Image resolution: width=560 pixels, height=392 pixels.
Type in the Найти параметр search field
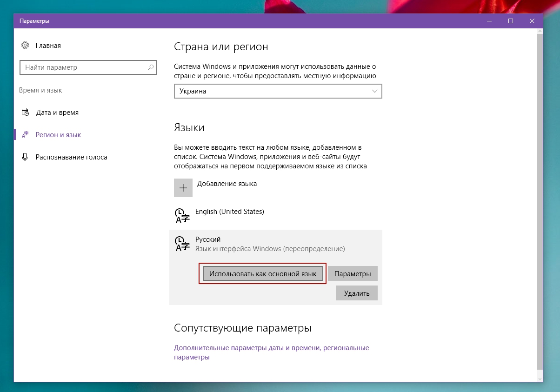84,67
